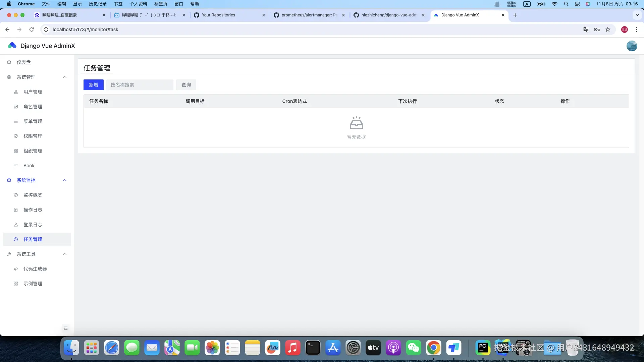Open 监控概览 monitoring overview
The image size is (644, 362).
[x=33, y=195]
